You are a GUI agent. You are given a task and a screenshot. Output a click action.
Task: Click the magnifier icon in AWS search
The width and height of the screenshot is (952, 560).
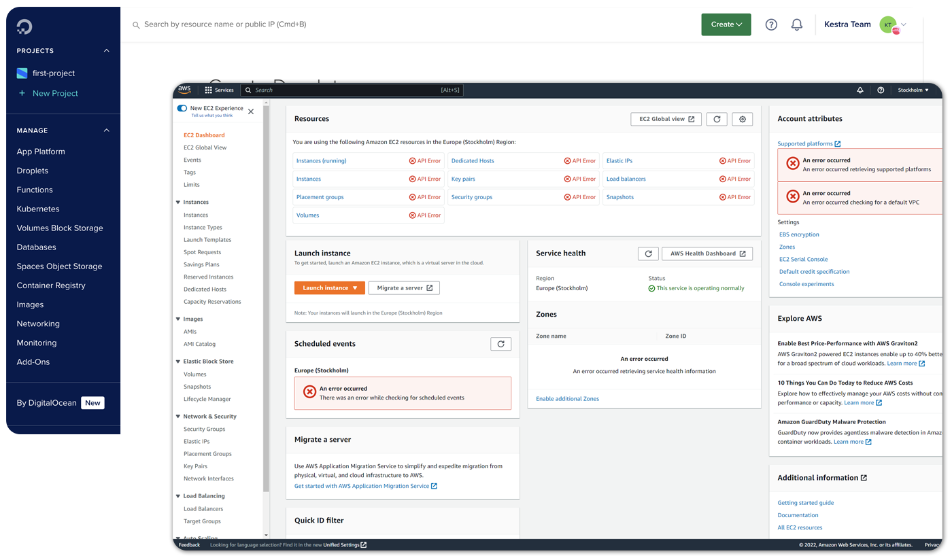[248, 90]
